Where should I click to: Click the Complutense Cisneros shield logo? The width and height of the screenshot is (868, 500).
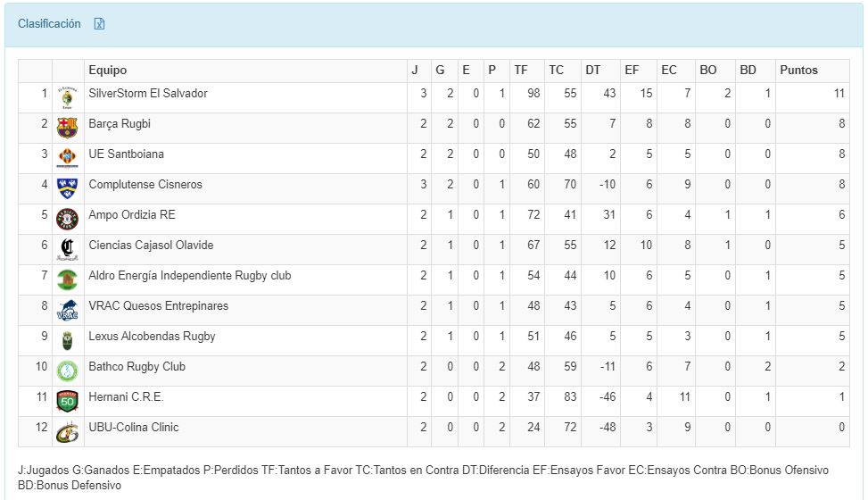pyautogui.click(x=68, y=188)
